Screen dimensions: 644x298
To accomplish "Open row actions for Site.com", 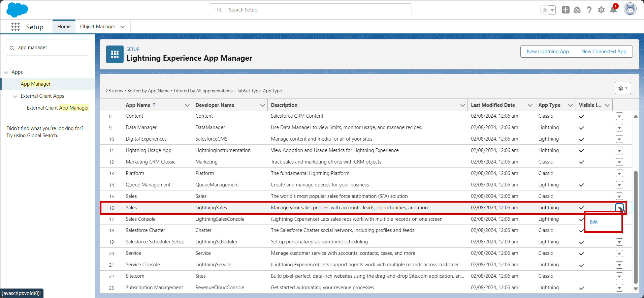I will (x=619, y=276).
